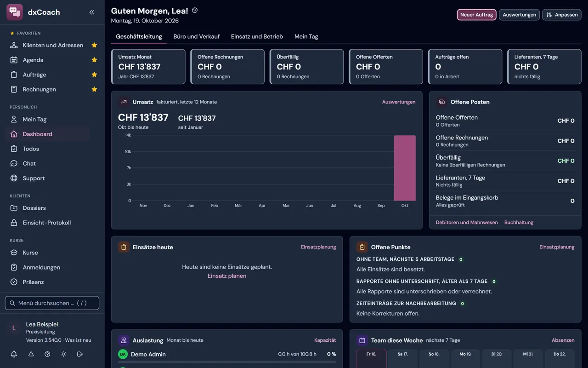Focus the Menü durchsuchen search field

(52, 303)
